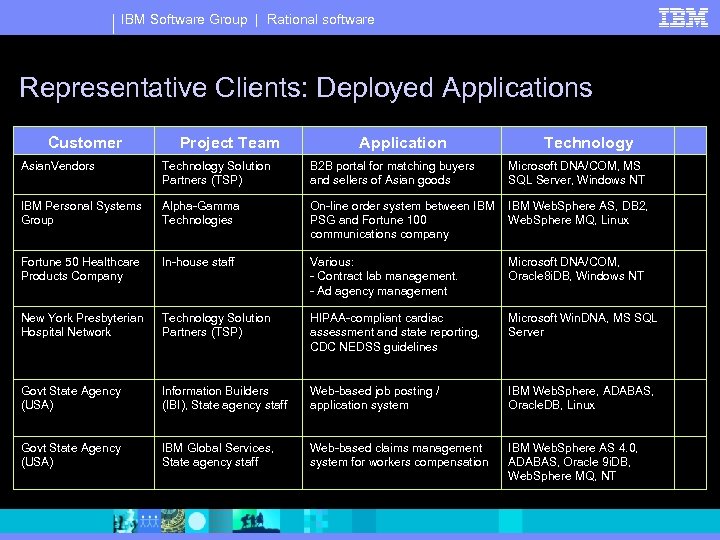Click 'Web-based job posting / application system' cell

[x=402, y=408]
